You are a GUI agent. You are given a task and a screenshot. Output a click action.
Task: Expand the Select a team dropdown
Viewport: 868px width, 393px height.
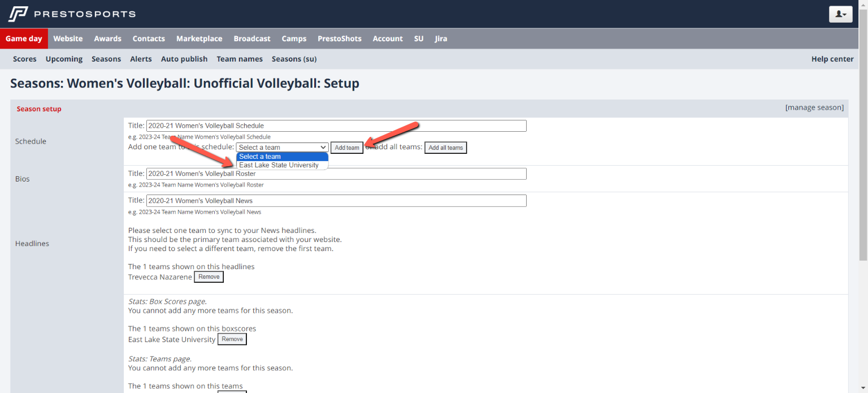(282, 148)
